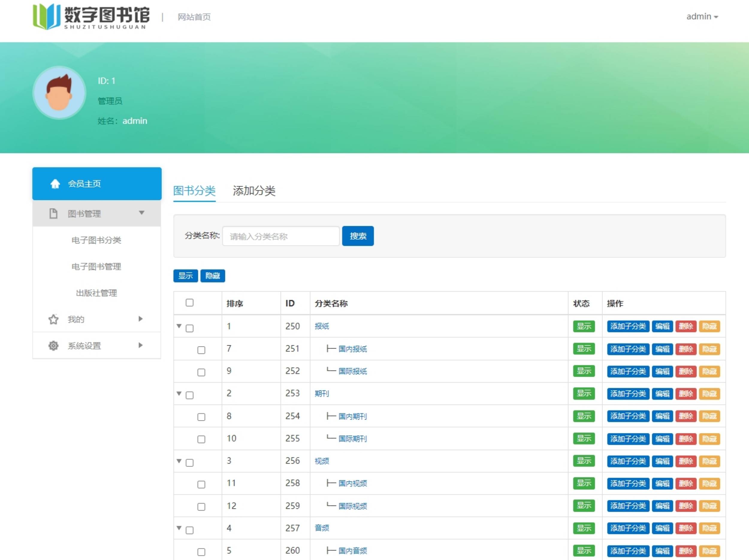
Task: Click the admin avatar picture
Action: 59,92
